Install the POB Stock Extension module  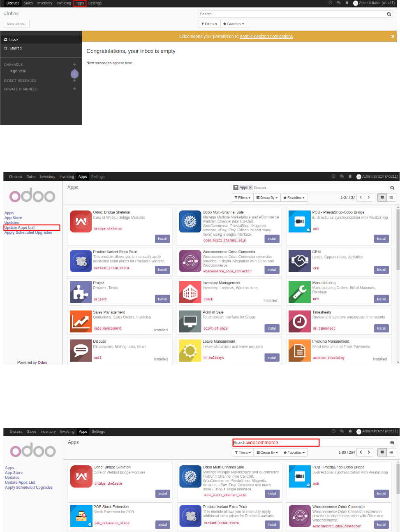[163, 525]
